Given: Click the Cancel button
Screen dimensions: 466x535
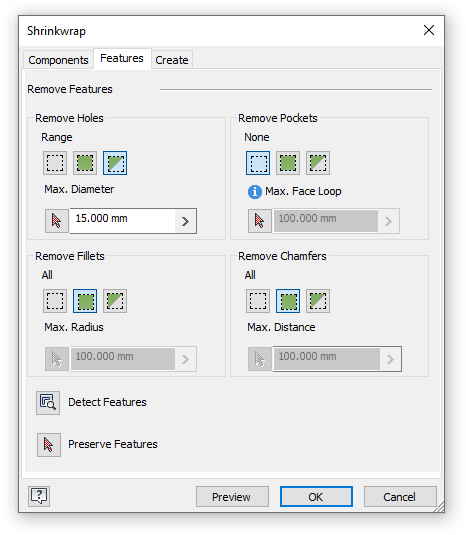Looking at the screenshot, I should [x=400, y=497].
